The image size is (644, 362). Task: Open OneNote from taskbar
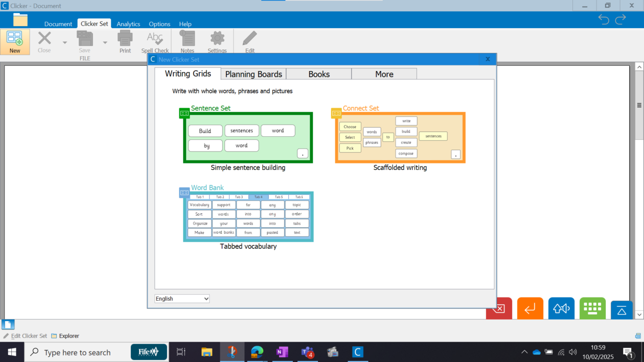(282, 352)
